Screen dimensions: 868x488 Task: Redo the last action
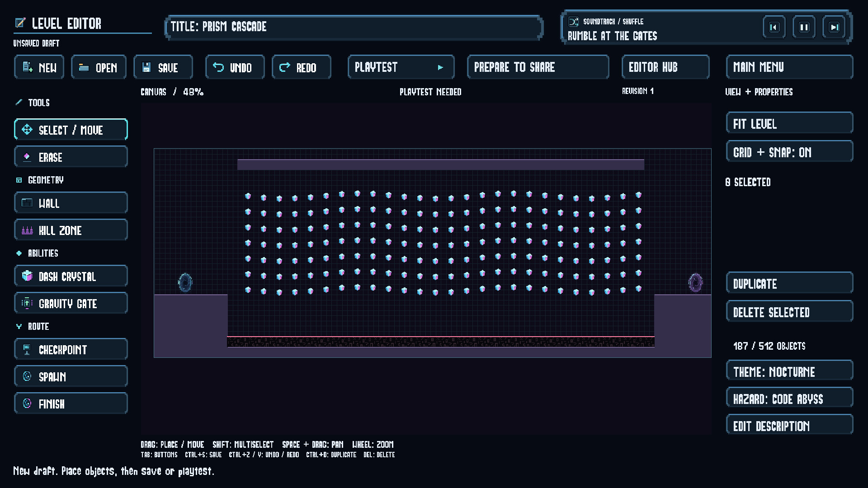(302, 67)
